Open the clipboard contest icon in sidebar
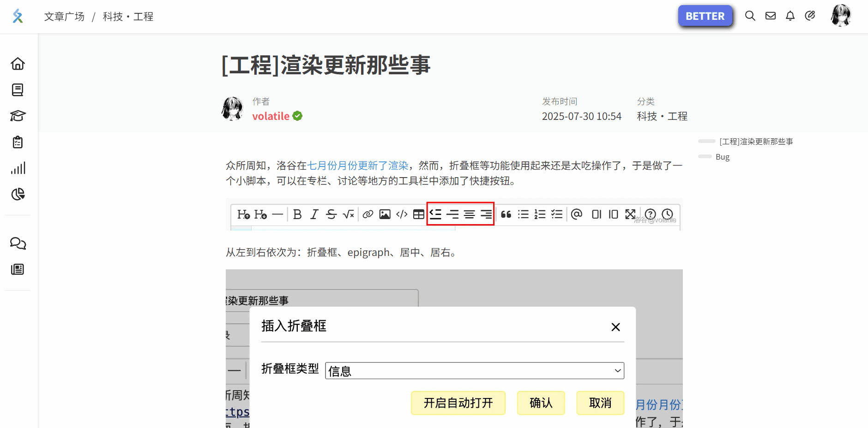The image size is (868, 428). pyautogui.click(x=18, y=142)
